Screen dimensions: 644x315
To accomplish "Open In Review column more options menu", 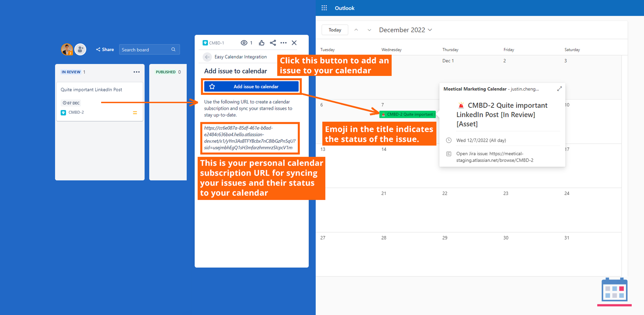I will tap(136, 72).
